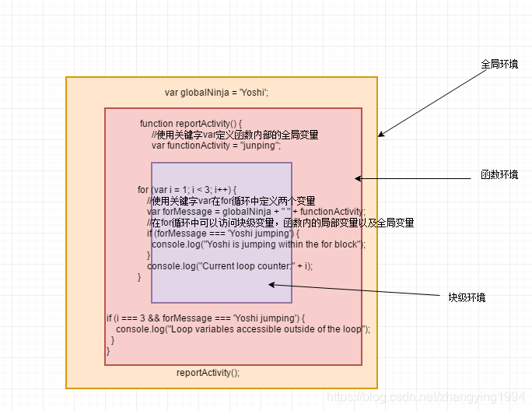Select the 全局环境 label text
This screenshot has width=532, height=411.
pos(499,64)
